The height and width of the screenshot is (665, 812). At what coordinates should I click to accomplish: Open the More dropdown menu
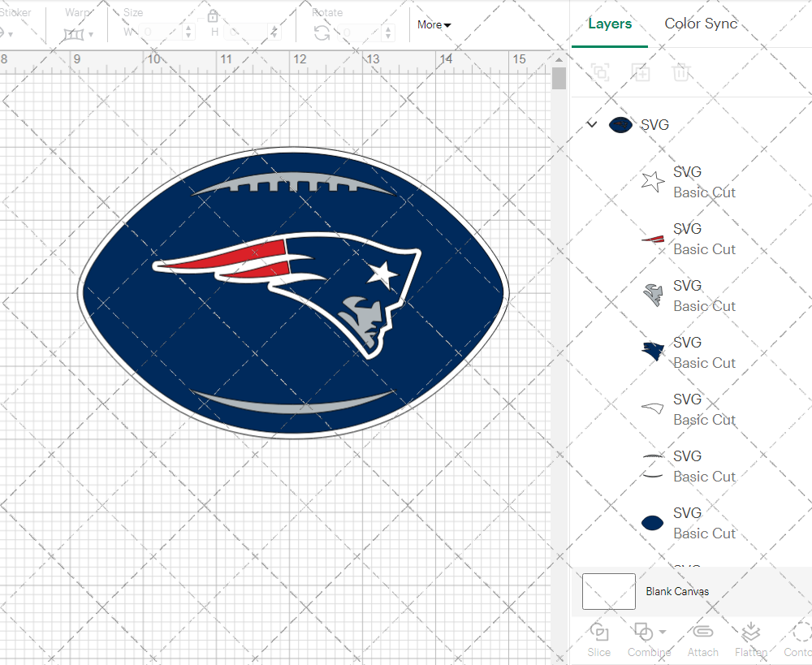[434, 24]
